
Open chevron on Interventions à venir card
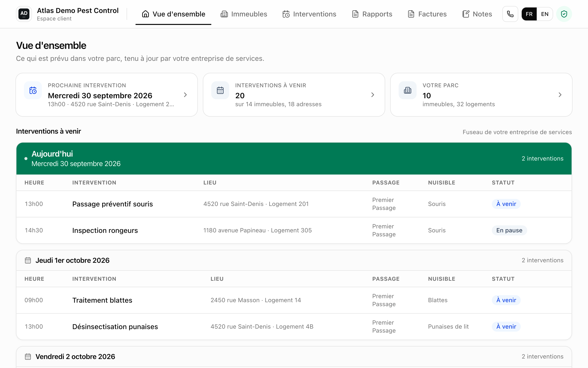(373, 95)
